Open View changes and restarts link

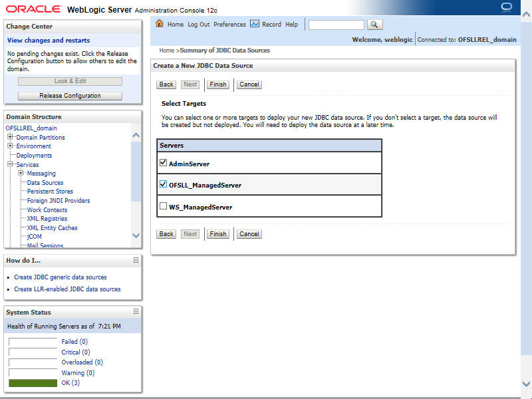49,41
